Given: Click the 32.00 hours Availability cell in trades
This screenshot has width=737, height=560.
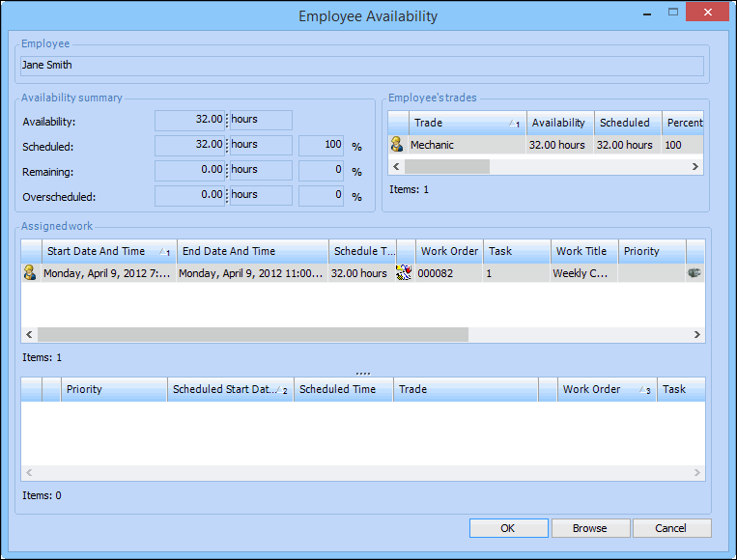Looking at the screenshot, I should 560,145.
